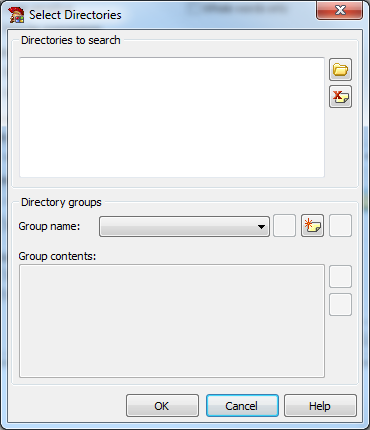This screenshot has height=430, width=370.
Task: Click the Select Directories title bar text
Action: 75,15
